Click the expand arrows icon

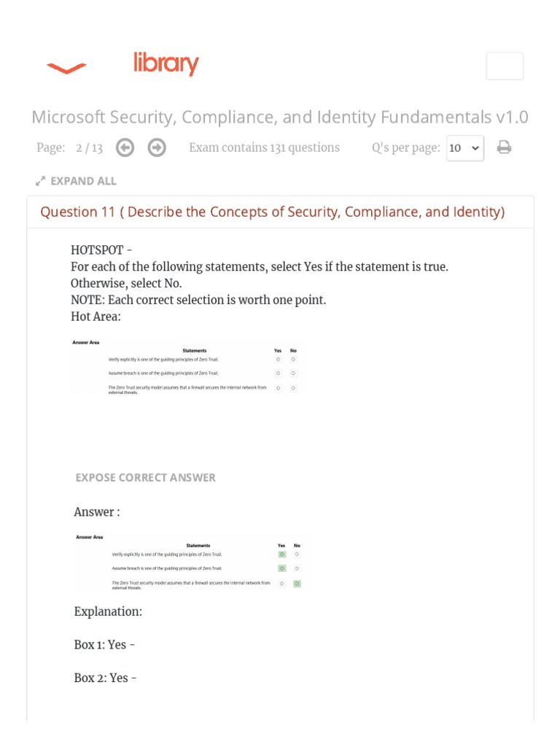(41, 181)
